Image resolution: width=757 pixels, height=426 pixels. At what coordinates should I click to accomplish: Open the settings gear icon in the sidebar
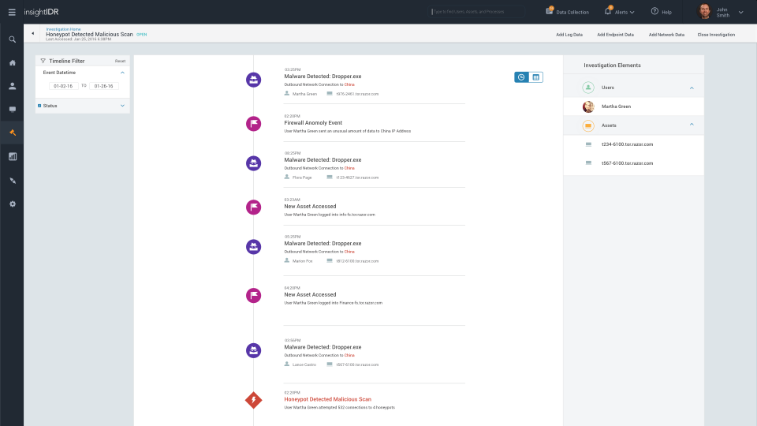click(x=12, y=204)
